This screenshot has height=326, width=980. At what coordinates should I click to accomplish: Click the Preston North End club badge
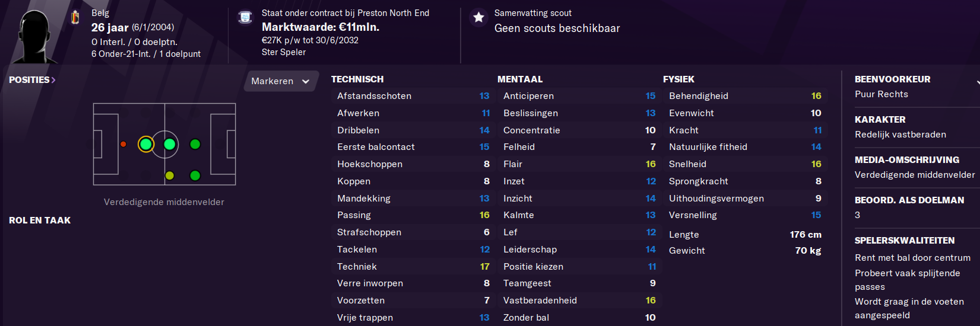point(245,17)
